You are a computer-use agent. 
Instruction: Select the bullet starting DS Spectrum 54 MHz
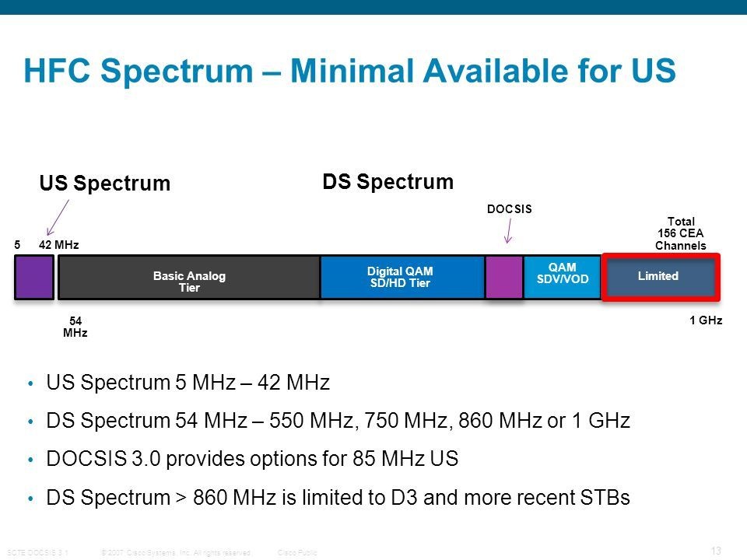pyautogui.click(x=338, y=421)
